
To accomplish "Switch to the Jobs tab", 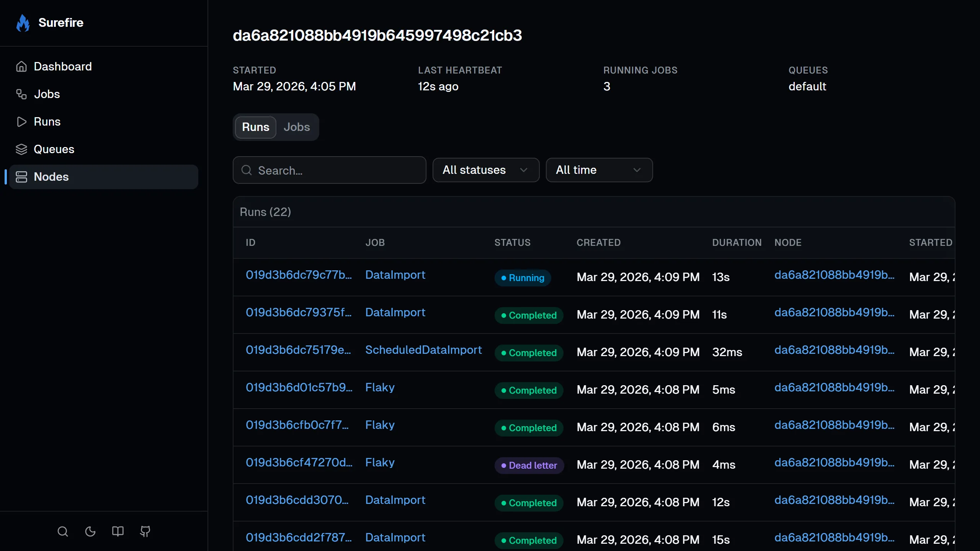I will click(x=297, y=127).
